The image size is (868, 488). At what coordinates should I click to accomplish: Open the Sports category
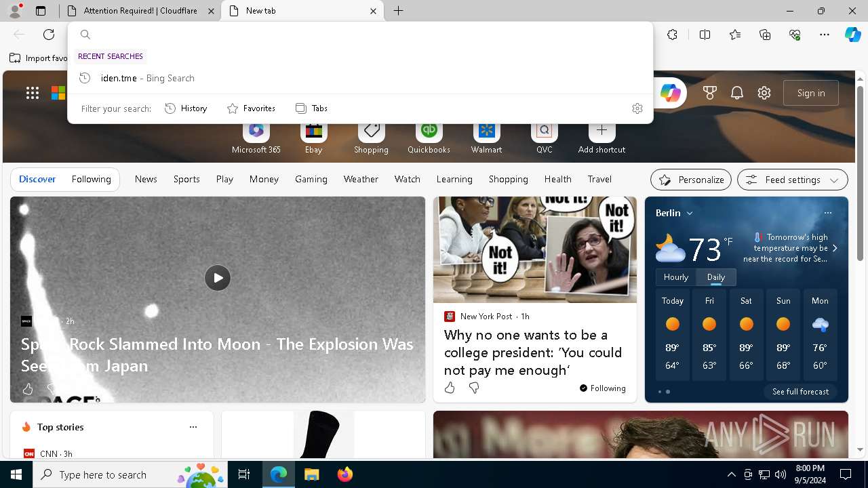(x=186, y=179)
